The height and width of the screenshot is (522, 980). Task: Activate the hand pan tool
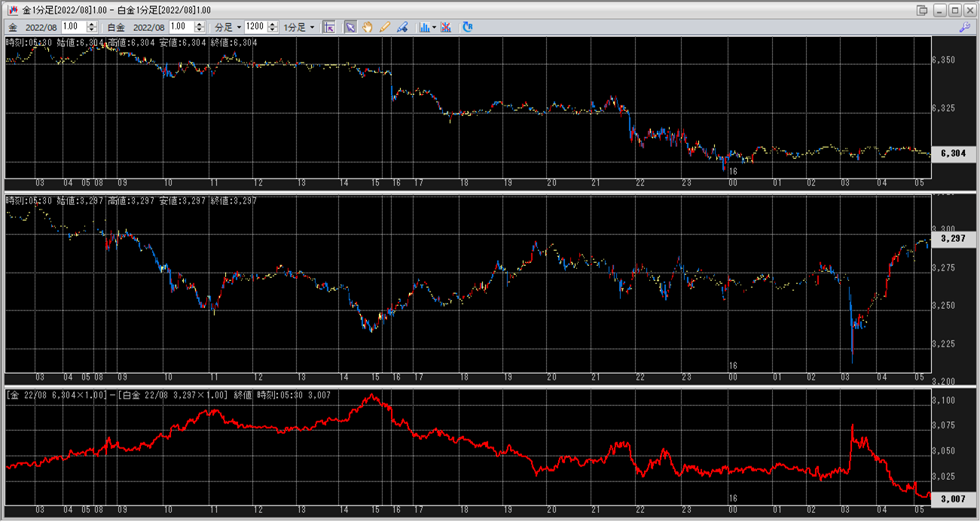(368, 26)
